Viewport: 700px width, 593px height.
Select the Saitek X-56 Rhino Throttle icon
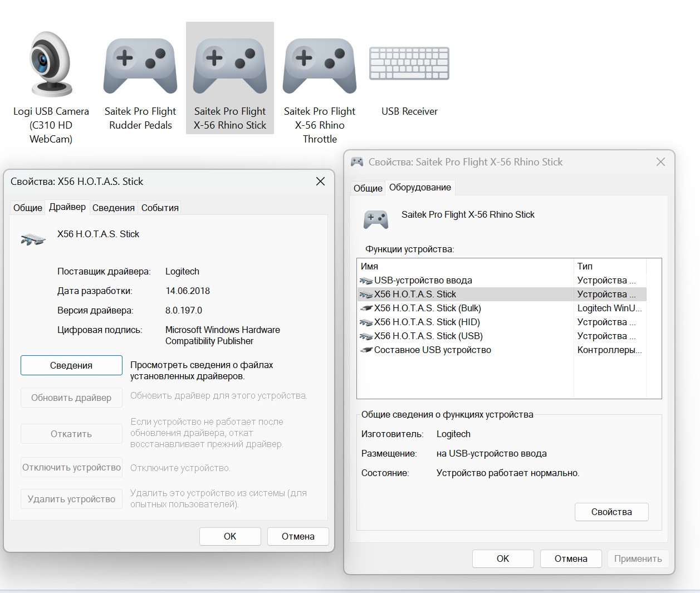320,66
